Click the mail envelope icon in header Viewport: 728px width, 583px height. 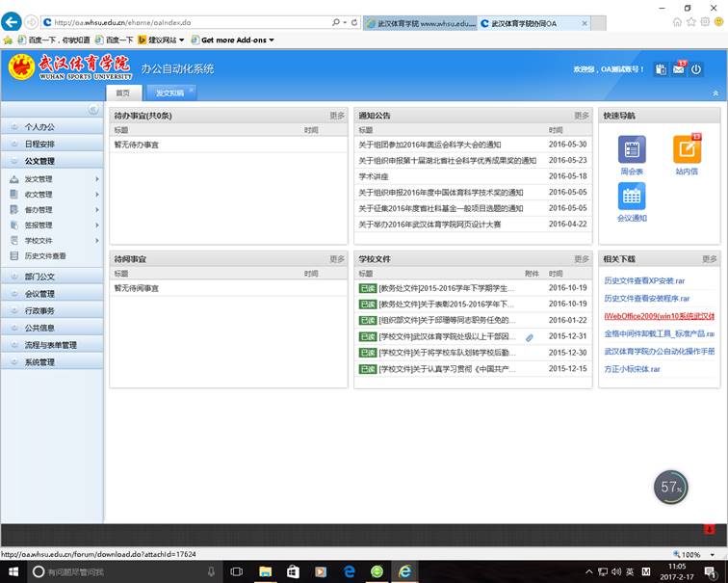tap(679, 69)
